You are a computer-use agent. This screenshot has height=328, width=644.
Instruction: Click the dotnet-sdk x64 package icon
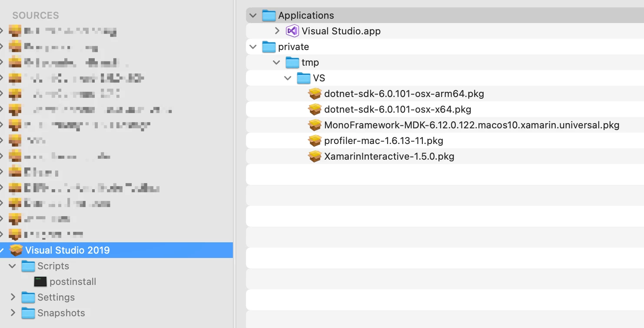tap(315, 110)
